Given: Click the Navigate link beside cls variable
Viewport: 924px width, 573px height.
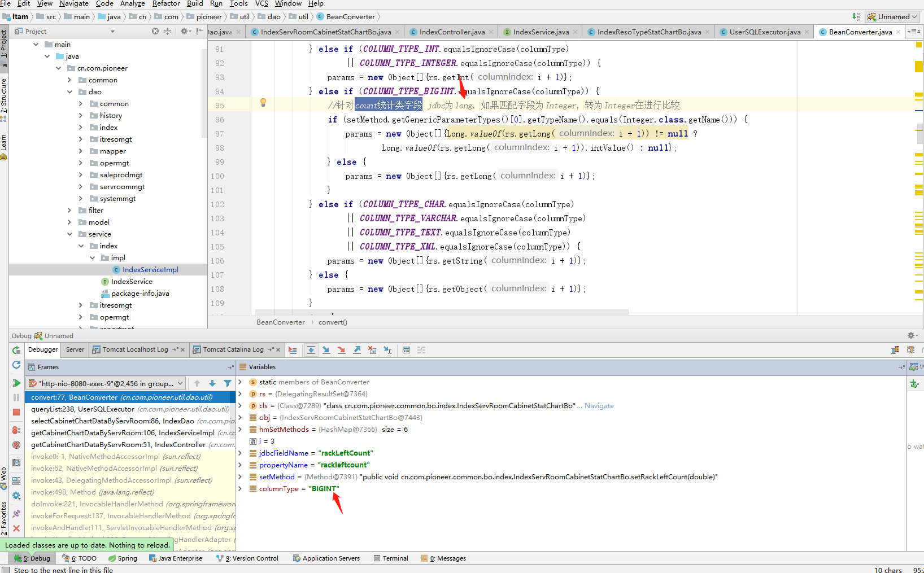Looking at the screenshot, I should (599, 406).
